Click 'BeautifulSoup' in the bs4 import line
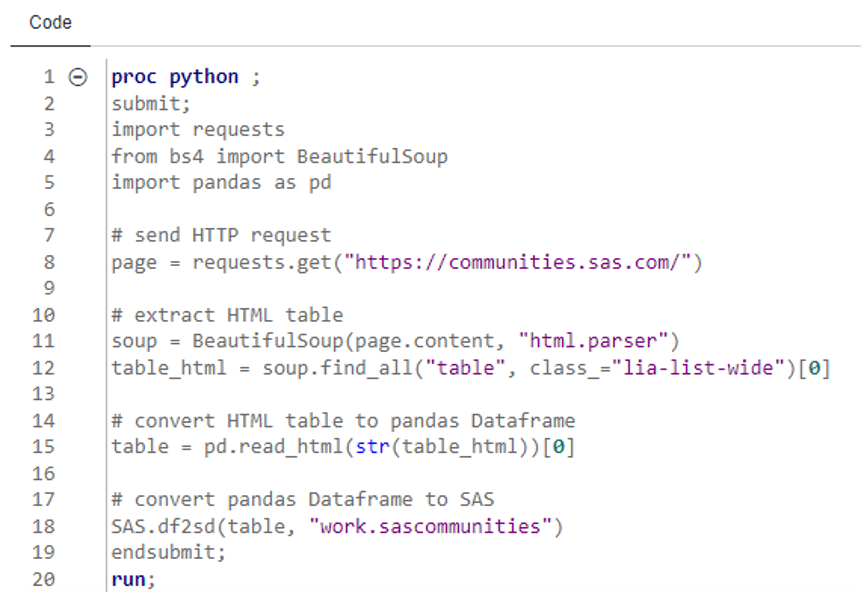Viewport: 861px width, 592px height. (384, 156)
